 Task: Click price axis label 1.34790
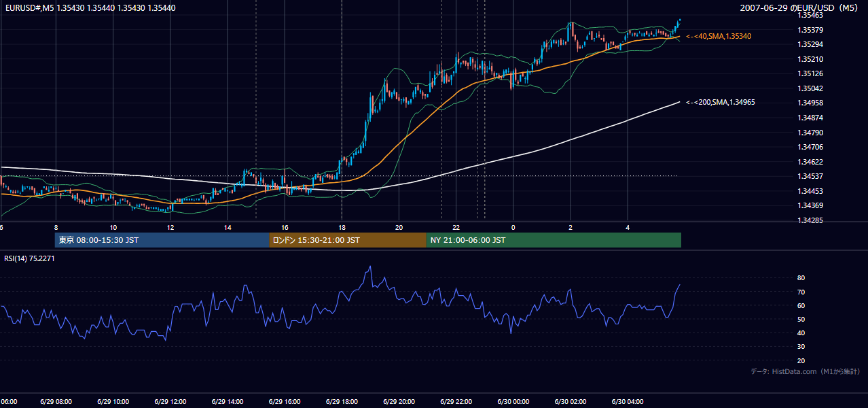[811, 133]
